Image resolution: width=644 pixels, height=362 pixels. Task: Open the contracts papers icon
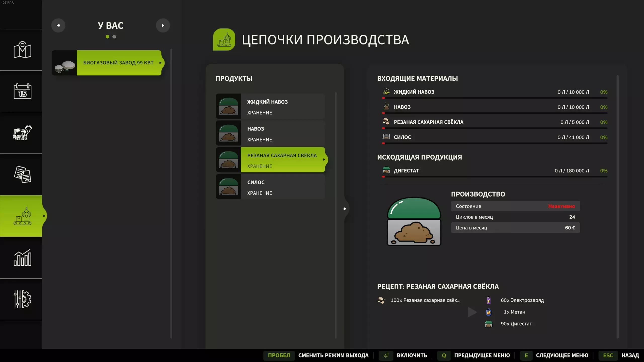(x=22, y=174)
